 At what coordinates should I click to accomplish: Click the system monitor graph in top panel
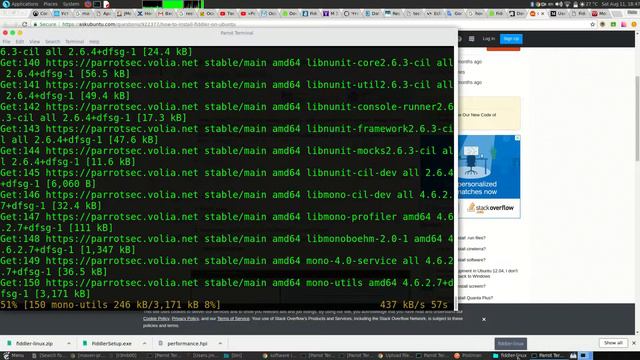pos(173,4)
